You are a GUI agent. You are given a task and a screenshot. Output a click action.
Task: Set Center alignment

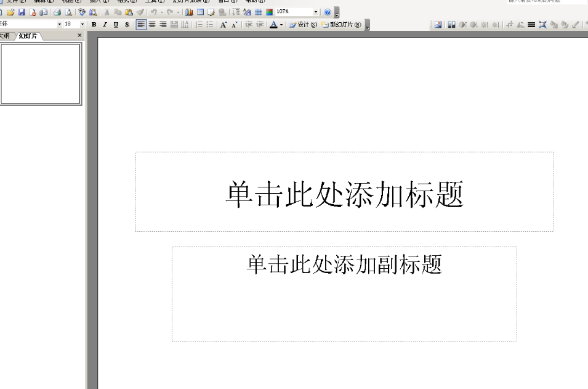point(152,25)
